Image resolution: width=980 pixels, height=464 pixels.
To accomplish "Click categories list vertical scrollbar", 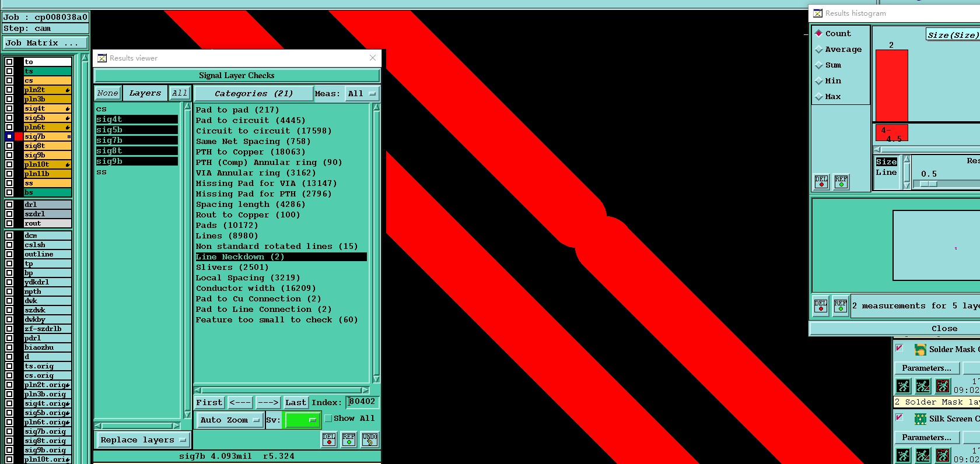I will tap(376, 243).
